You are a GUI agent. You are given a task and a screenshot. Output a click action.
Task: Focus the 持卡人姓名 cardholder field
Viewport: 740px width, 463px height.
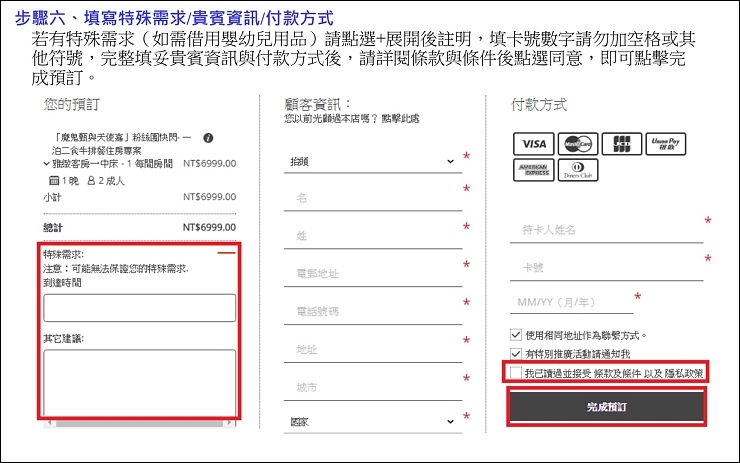(606, 230)
